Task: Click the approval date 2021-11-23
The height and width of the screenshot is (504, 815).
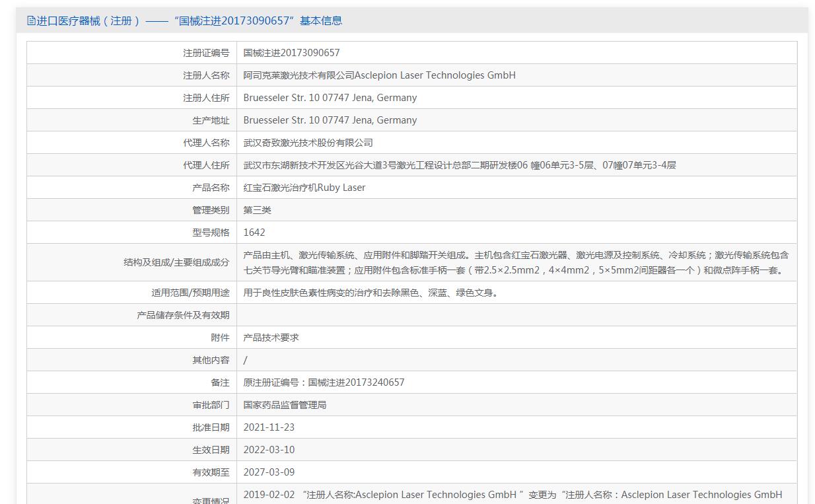Action: 269,427
